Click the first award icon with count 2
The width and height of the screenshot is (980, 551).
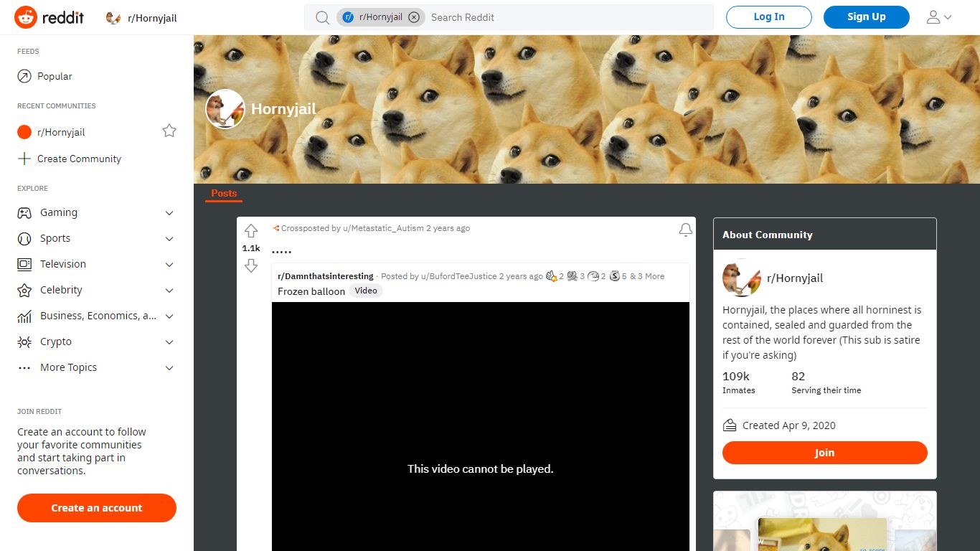[552, 276]
